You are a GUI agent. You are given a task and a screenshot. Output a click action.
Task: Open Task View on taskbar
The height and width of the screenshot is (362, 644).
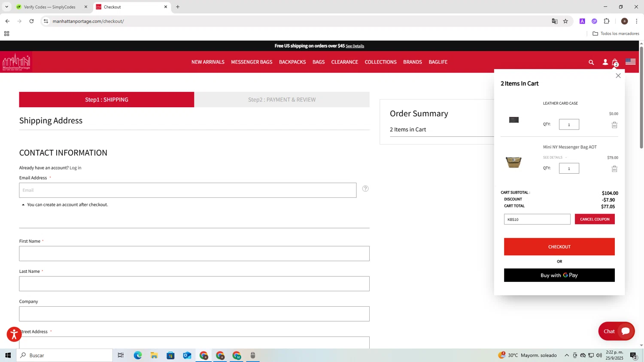pos(121,355)
